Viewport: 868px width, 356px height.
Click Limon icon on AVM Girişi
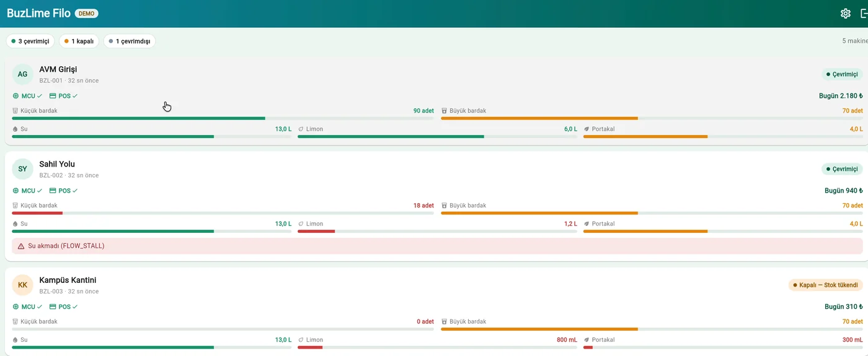301,129
